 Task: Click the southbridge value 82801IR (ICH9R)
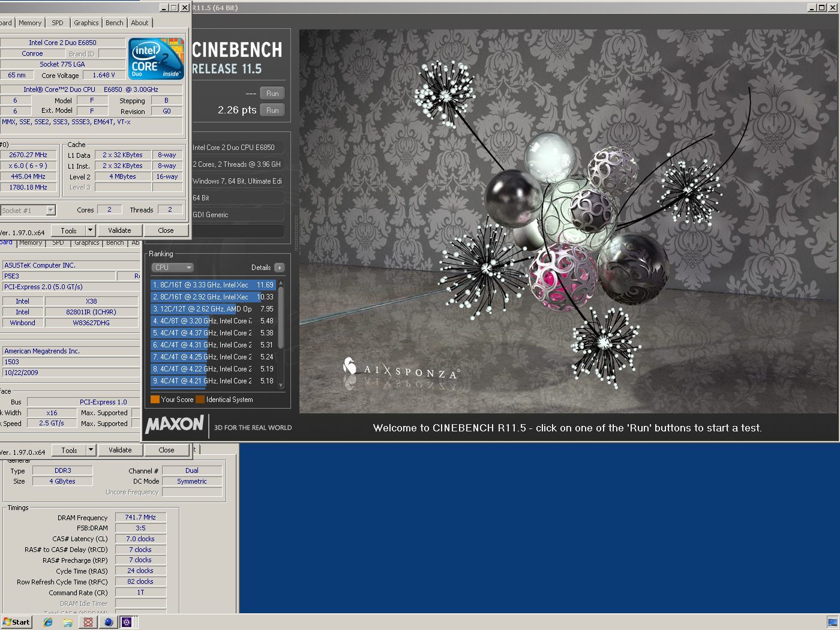point(91,312)
